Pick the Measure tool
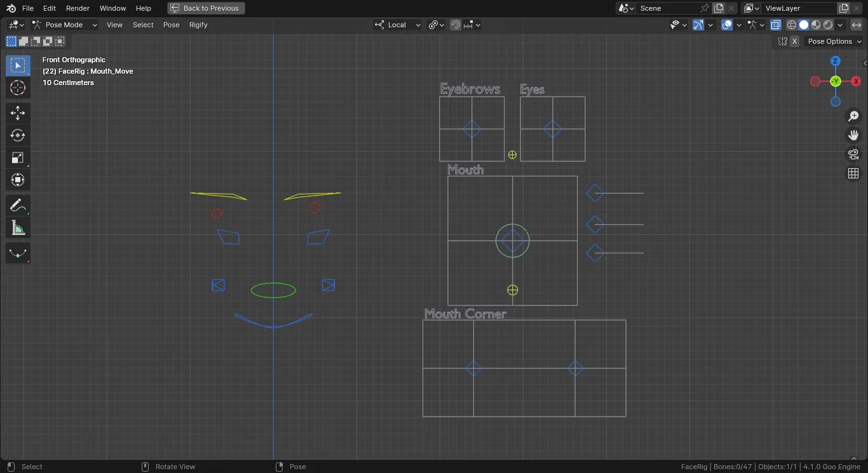The width and height of the screenshot is (868, 473). coord(18,227)
